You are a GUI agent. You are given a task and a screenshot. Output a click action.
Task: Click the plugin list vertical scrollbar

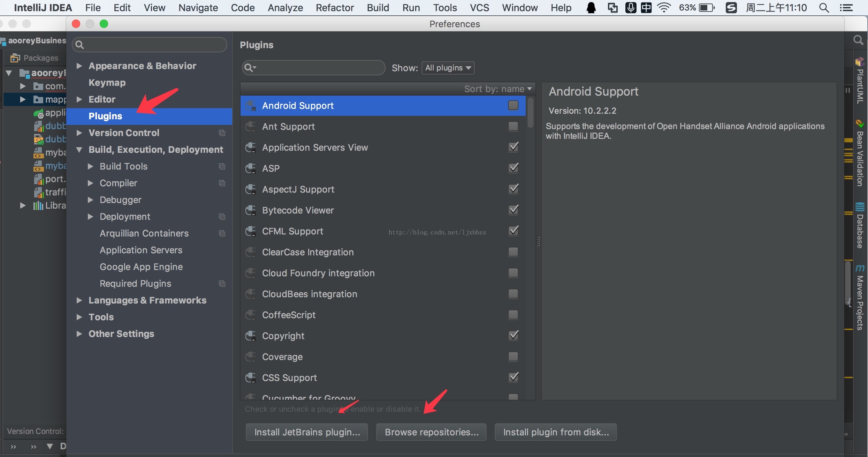point(531,113)
